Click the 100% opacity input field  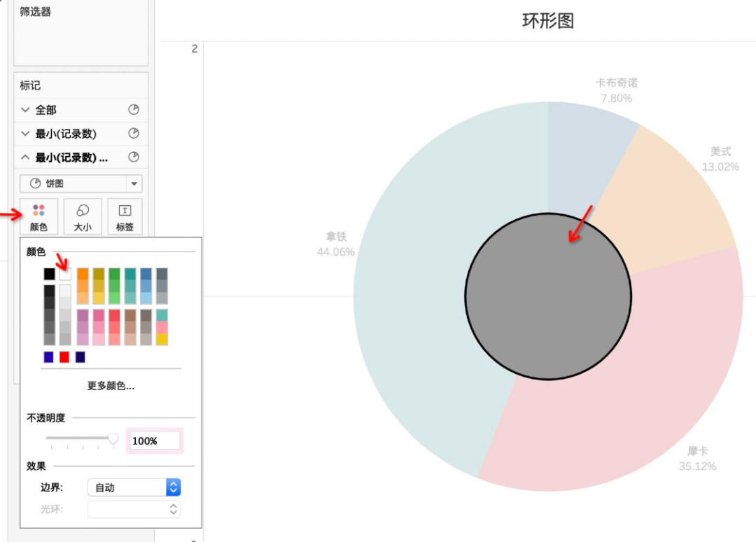155,441
